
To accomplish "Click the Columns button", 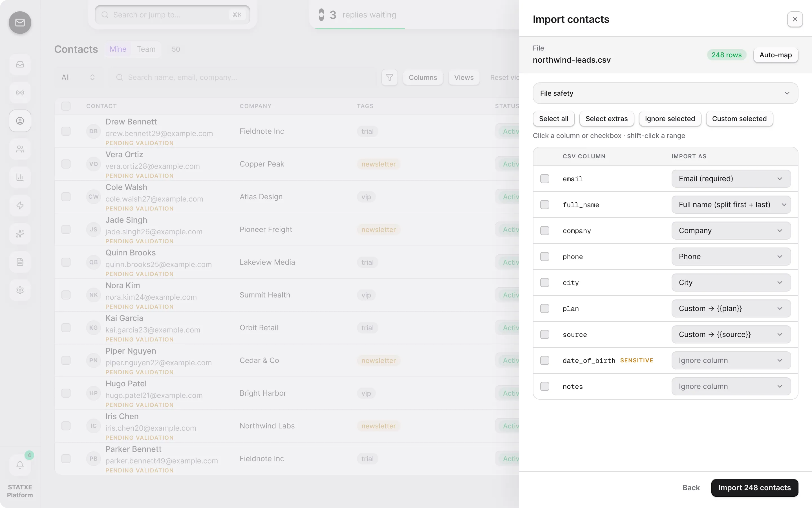I will [x=423, y=77].
